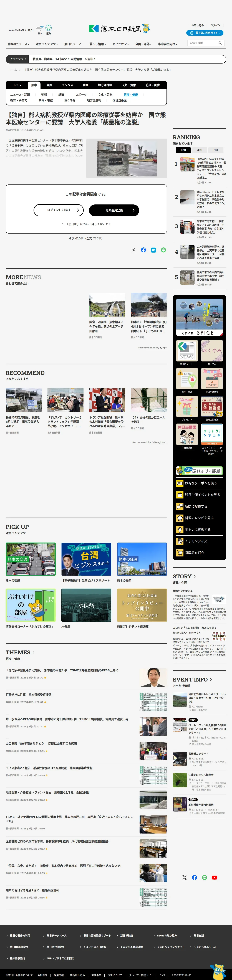The height and width of the screenshot is (980, 232).
Task: Open the THEMES heading chevron
Action: click(34, 652)
